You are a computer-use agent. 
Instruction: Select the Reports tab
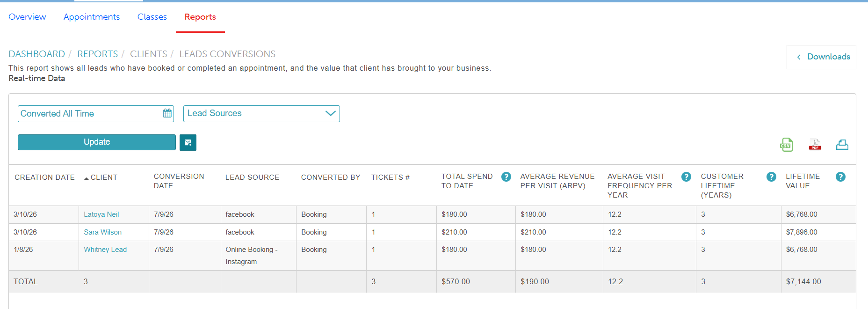[x=200, y=17]
